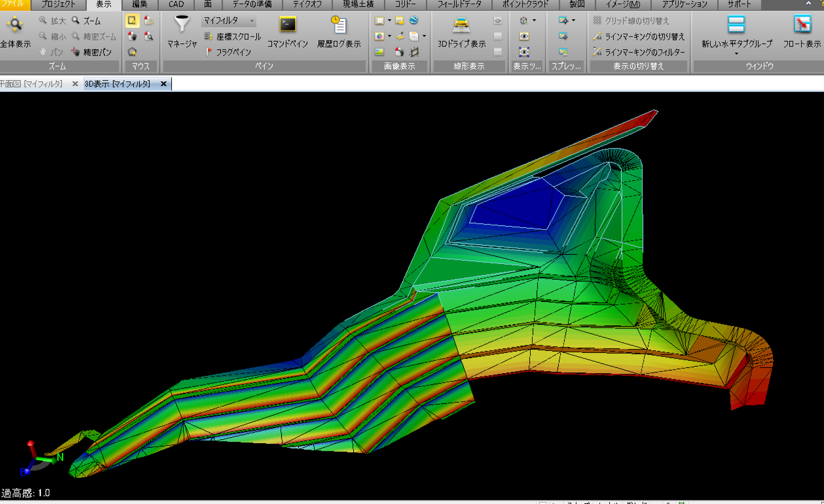The image size is (824, 504).
Task: Open the dropdown beside top スプレッド icon
Action: pyautogui.click(x=573, y=21)
